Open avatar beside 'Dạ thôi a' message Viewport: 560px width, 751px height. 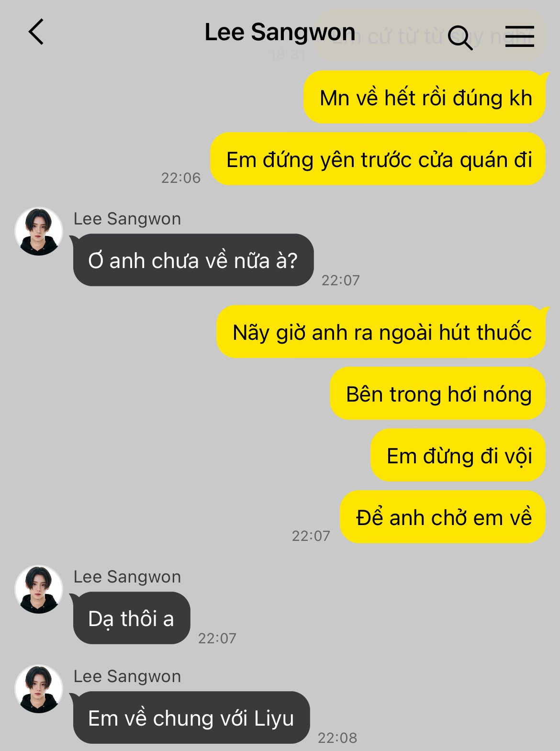(39, 589)
